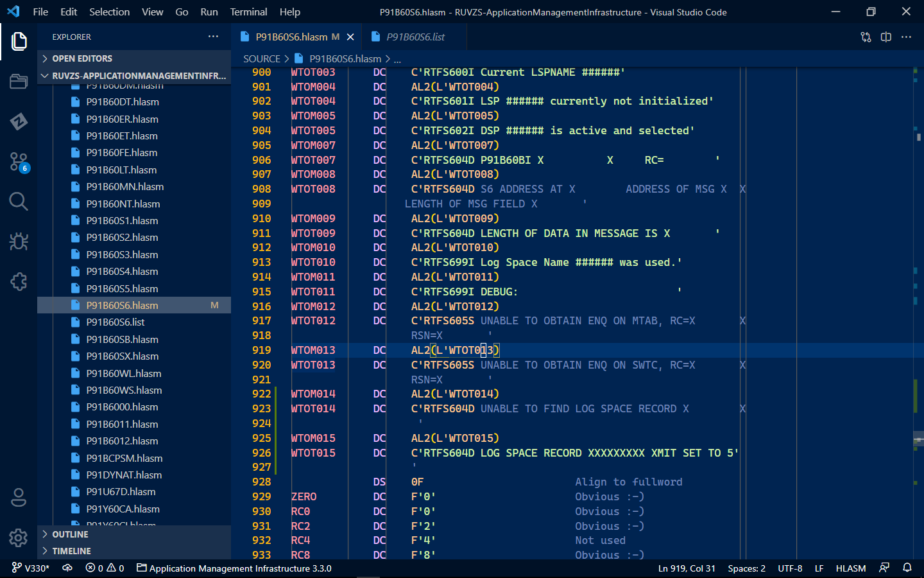The width and height of the screenshot is (924, 578).
Task: Open the Split Editor icon
Action: [886, 37]
